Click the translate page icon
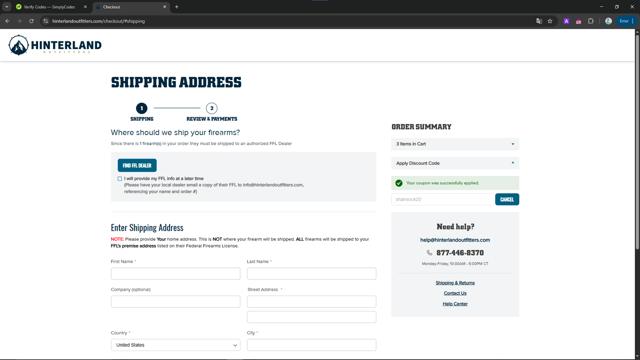This screenshot has height=360, width=640. [539, 21]
